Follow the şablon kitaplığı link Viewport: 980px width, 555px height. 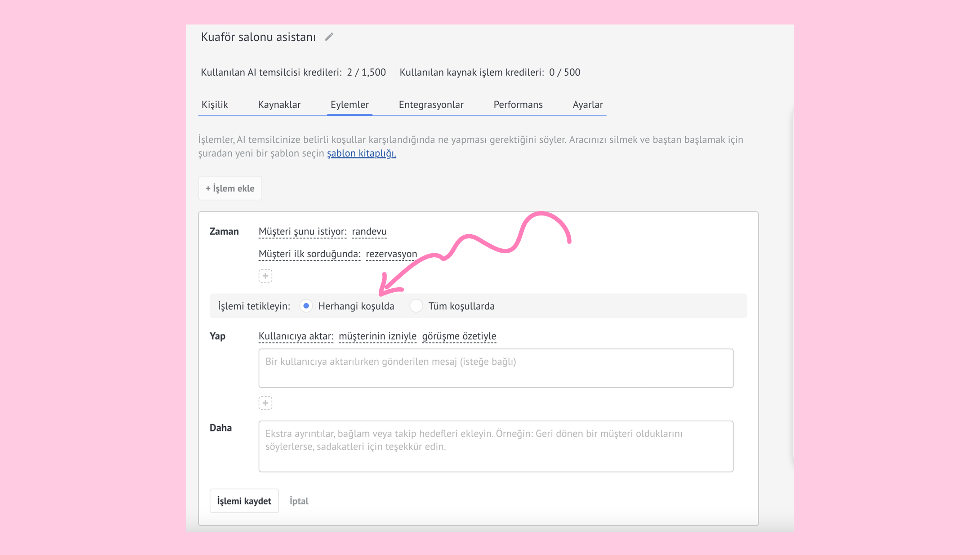click(361, 153)
